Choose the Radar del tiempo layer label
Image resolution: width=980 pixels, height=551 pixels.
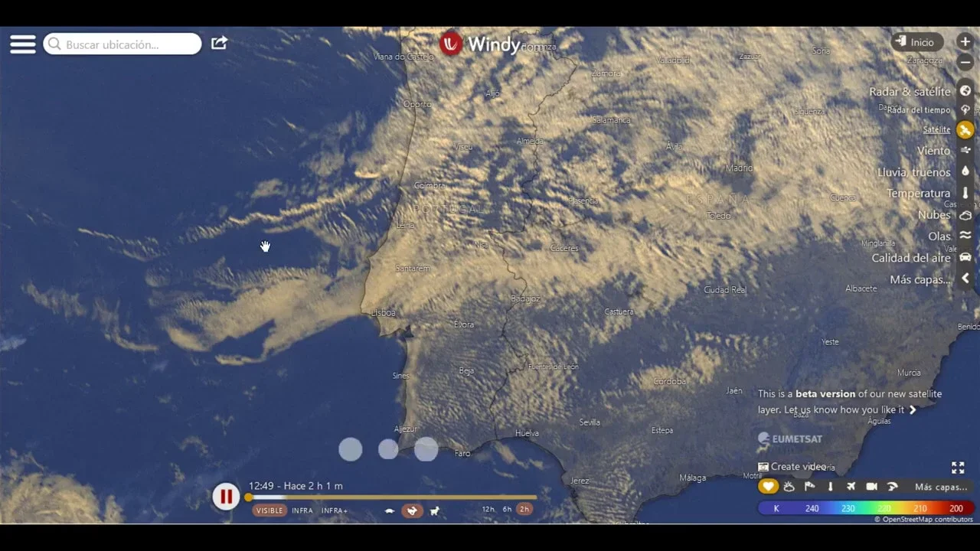(919, 110)
